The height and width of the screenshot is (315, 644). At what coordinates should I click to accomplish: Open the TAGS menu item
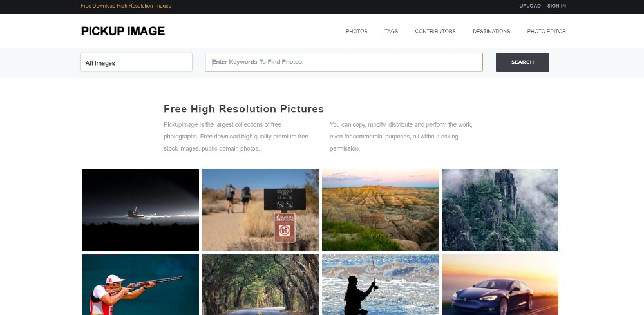click(391, 31)
